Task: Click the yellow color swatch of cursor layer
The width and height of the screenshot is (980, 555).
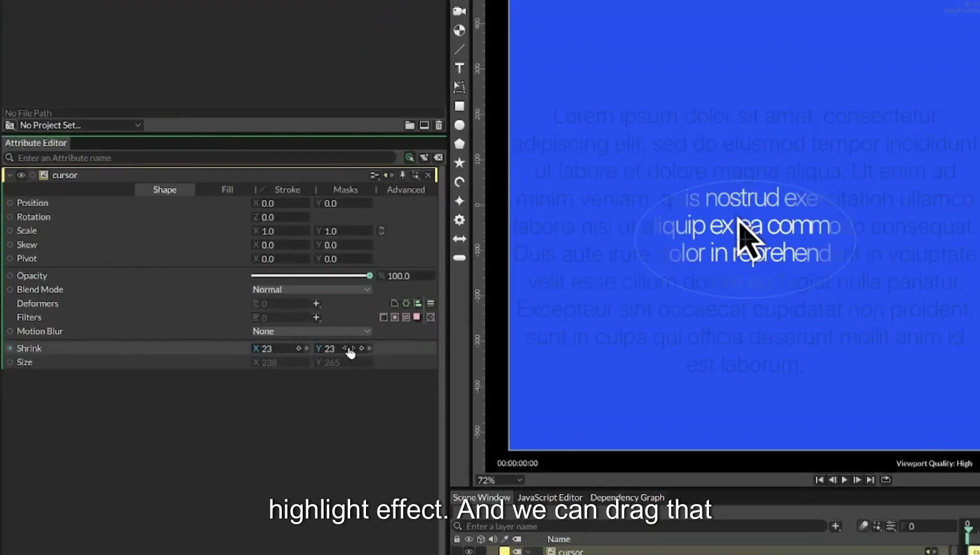Action: point(504,551)
